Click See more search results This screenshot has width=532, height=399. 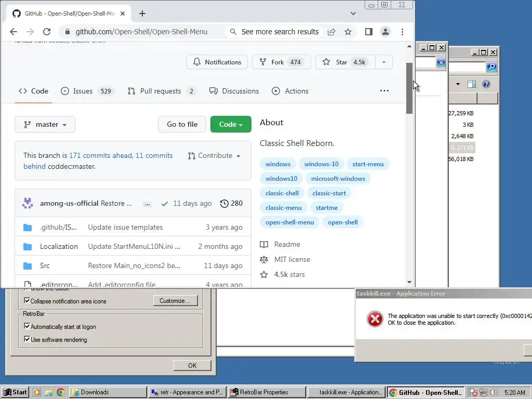(274, 32)
